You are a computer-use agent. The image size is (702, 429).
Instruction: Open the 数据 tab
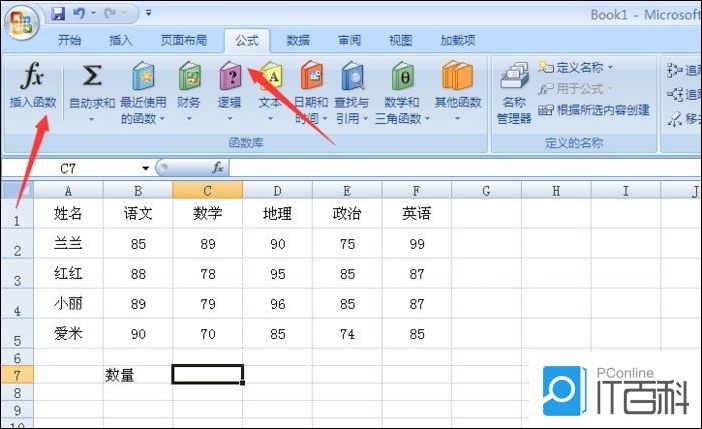[x=298, y=41]
